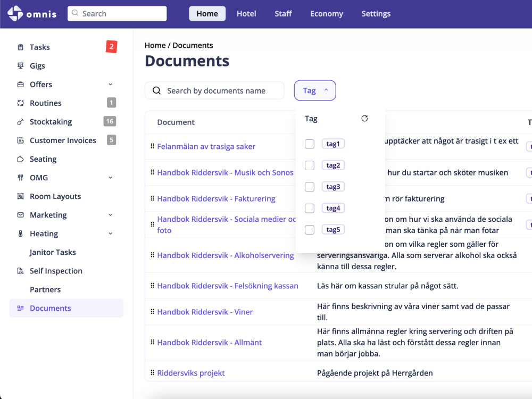Expand the Offers submenu chevron
The height and width of the screenshot is (399, 532).
[x=111, y=85]
